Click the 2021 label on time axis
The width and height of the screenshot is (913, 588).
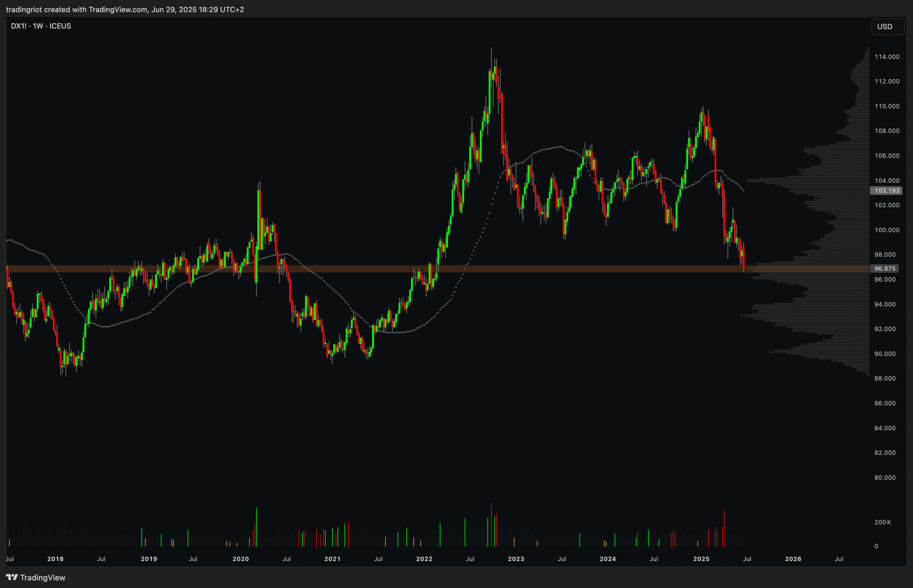(x=332, y=559)
